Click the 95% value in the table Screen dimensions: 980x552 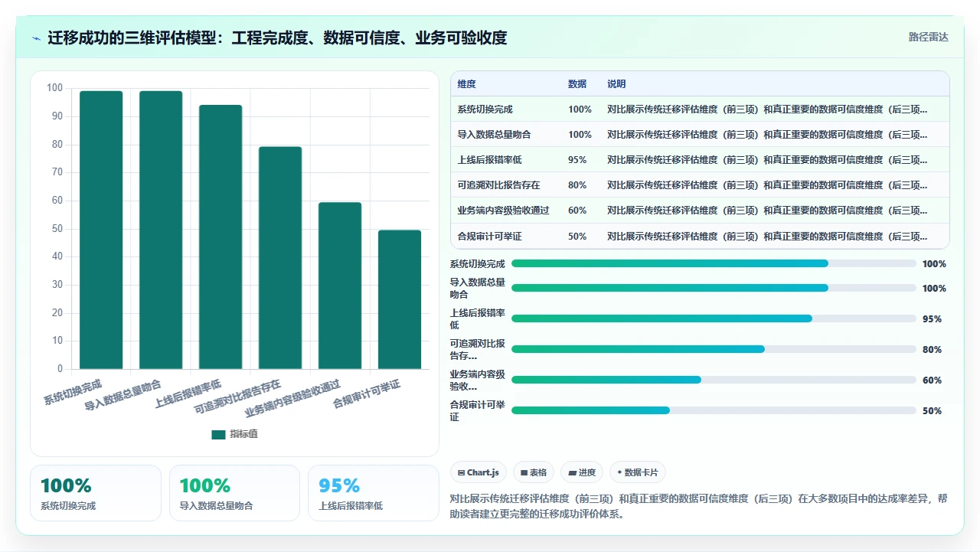point(577,160)
